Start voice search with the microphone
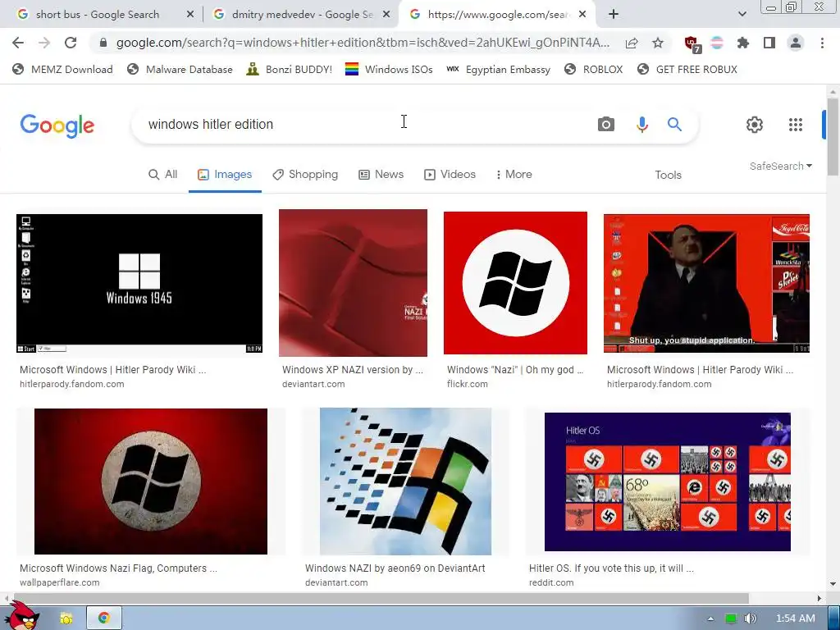840x630 pixels. pyautogui.click(x=641, y=125)
